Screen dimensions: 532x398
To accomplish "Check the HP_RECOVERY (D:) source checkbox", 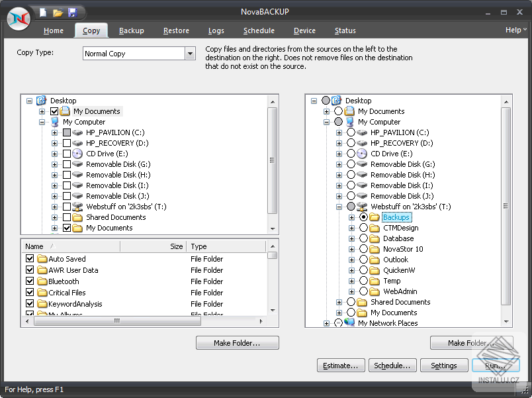I will click(67, 143).
